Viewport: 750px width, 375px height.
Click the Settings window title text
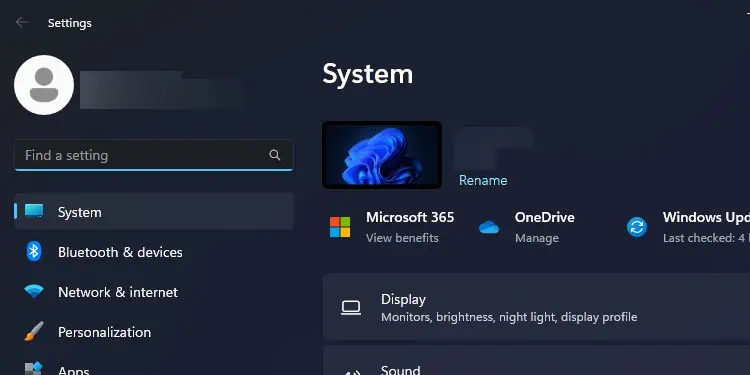pos(70,23)
